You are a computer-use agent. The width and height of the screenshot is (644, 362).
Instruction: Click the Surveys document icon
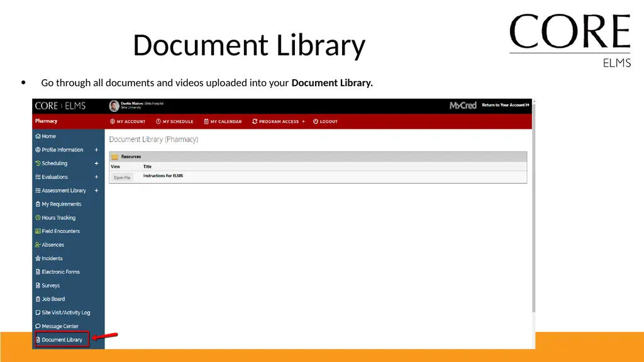pos(38,285)
